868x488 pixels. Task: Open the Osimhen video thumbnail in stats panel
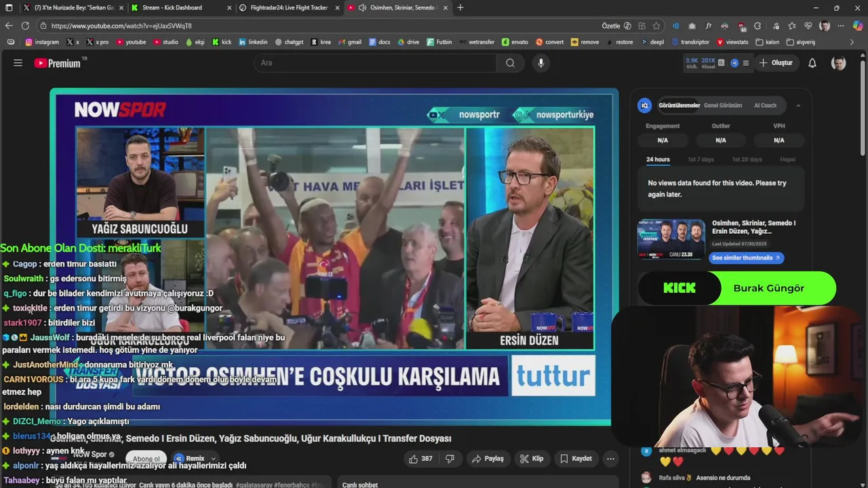[671, 239]
